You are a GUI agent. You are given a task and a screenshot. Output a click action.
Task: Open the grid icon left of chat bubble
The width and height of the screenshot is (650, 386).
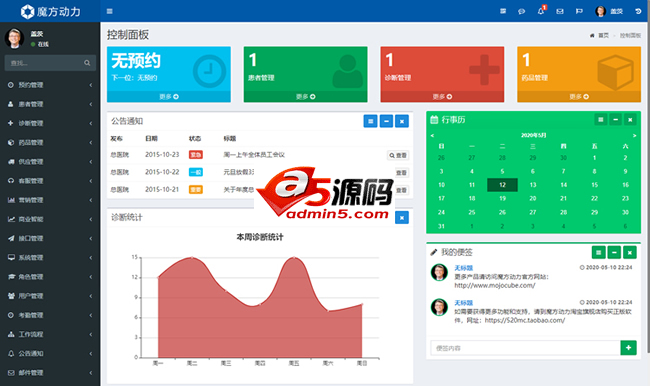(x=503, y=11)
